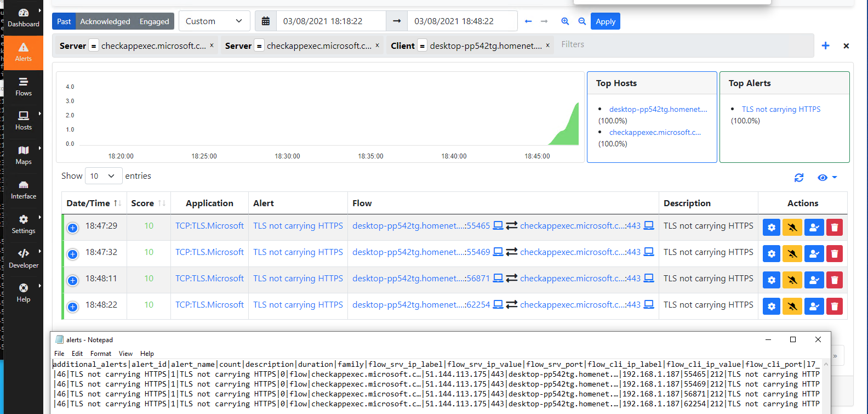Open the TCP:TLS.Microsoft link in the 18:47:29 row

coord(209,226)
